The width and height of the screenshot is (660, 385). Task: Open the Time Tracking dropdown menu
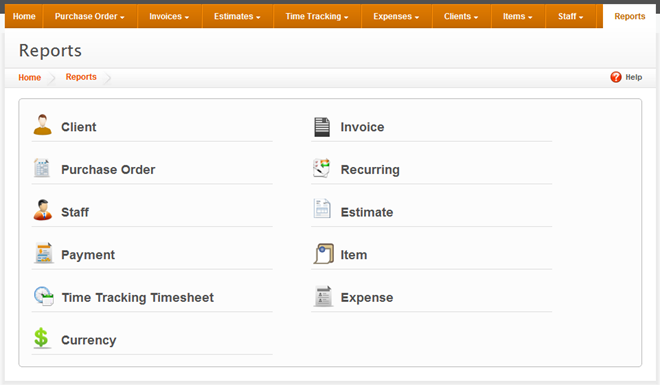(317, 16)
